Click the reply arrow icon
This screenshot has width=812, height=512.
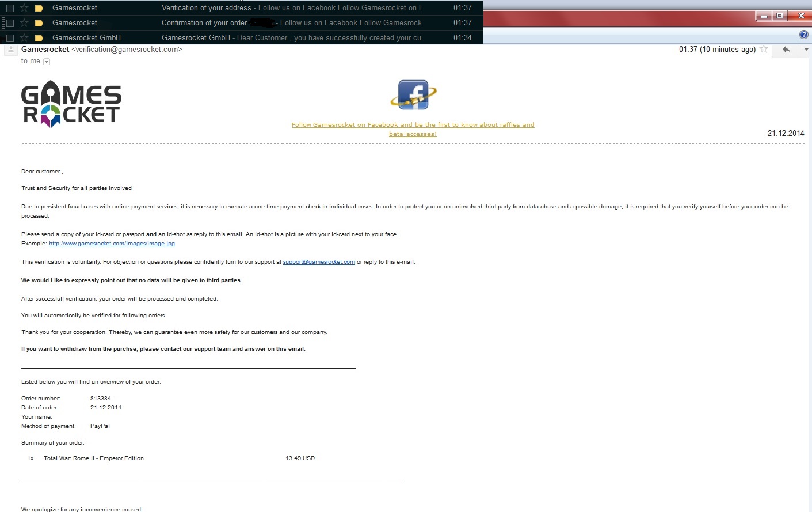click(x=786, y=50)
